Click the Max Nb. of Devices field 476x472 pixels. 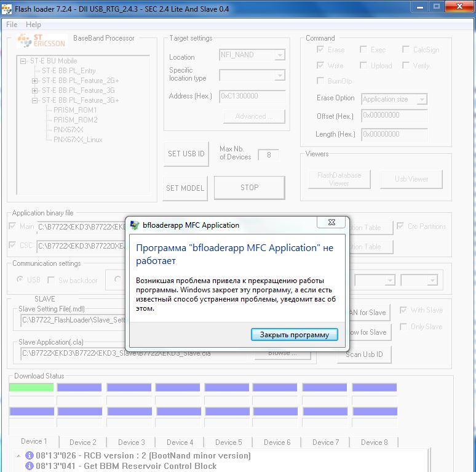pos(268,155)
